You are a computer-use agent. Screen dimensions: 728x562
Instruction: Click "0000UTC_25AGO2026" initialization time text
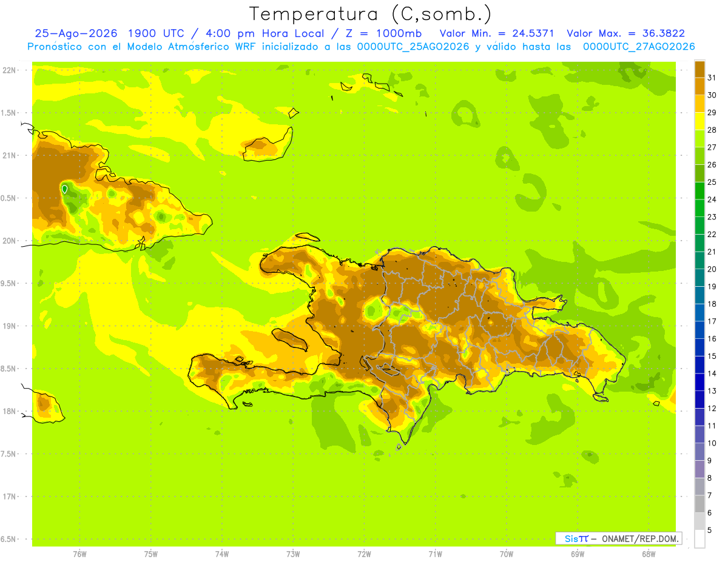click(413, 47)
